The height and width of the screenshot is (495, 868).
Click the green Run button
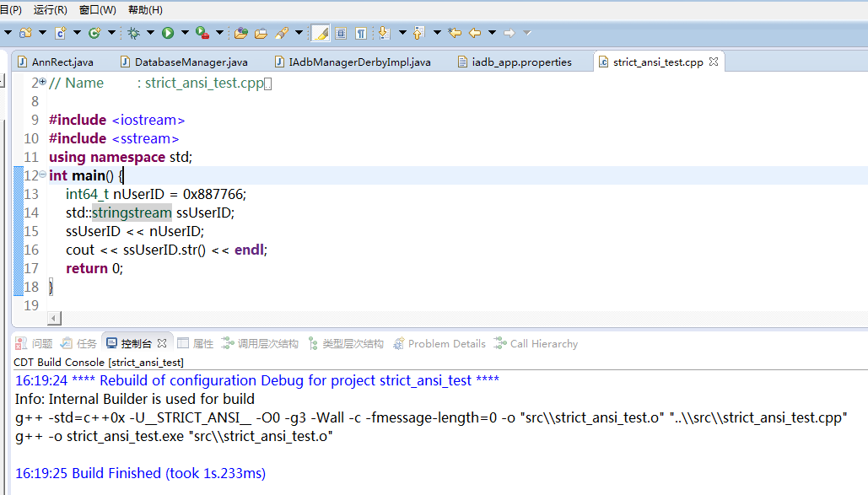[x=168, y=33]
